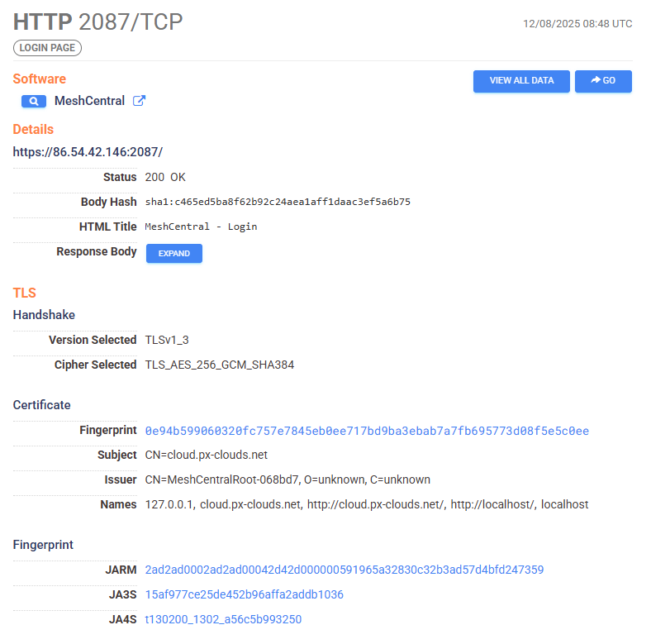Click the VIEW ALL DATA button
651x644 pixels.
click(520, 81)
